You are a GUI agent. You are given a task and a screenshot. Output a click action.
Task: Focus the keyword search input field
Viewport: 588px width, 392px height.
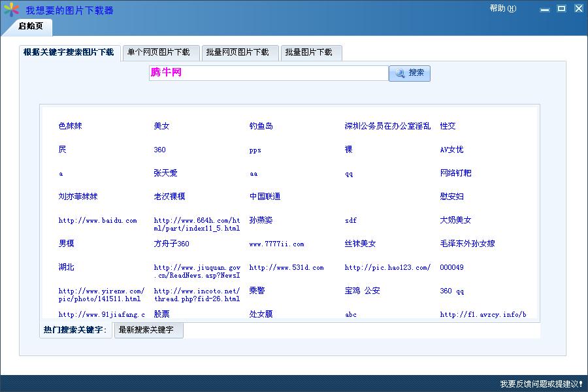[269, 73]
